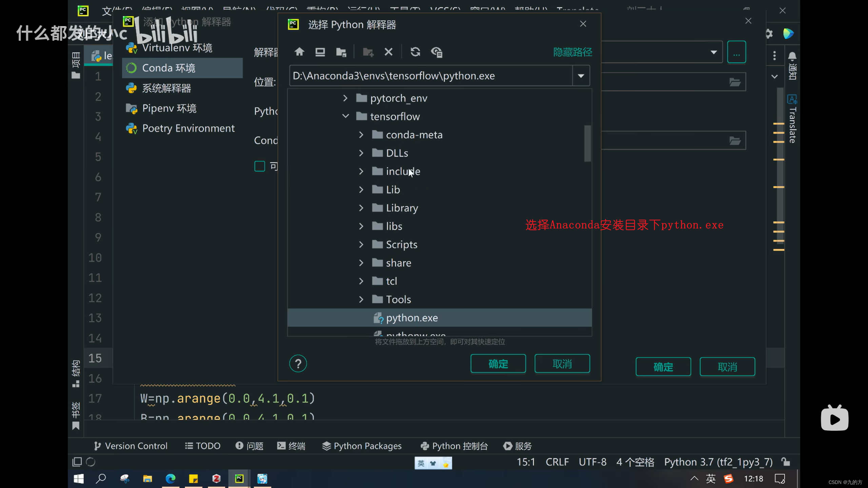Click 取消 in the select interpreter dialog
868x488 pixels.
coord(562,364)
